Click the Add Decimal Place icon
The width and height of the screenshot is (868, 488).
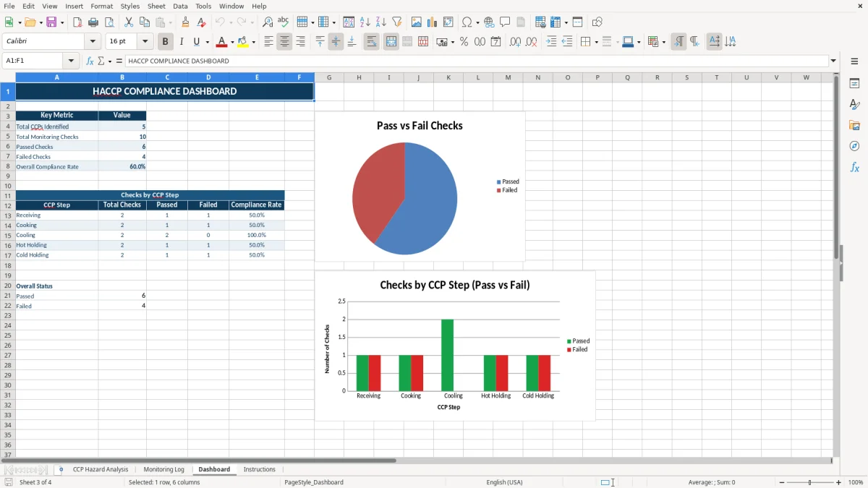pos(515,42)
